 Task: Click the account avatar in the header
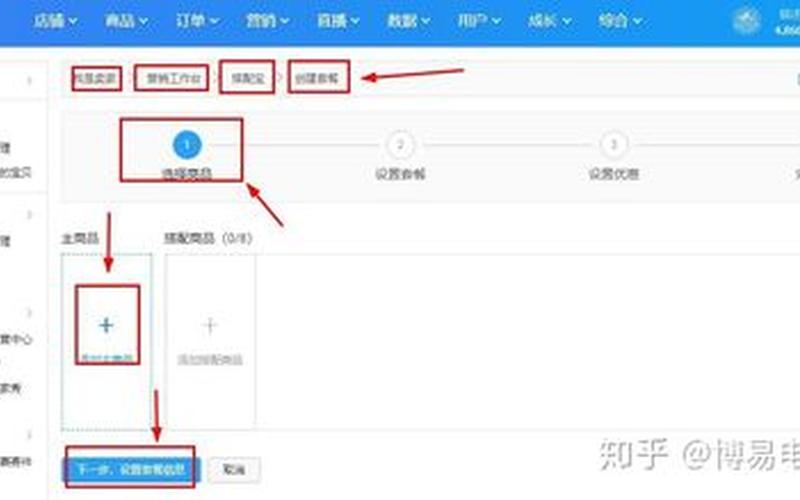[x=746, y=21]
